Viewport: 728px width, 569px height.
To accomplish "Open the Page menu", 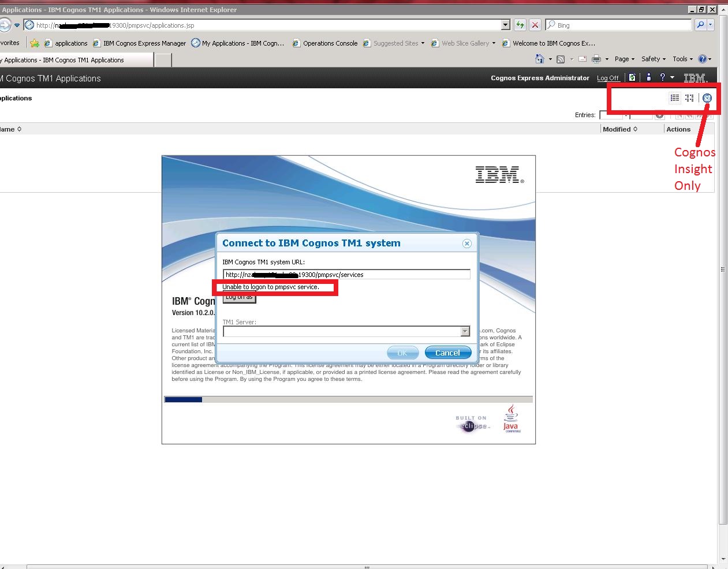I will tap(625, 59).
